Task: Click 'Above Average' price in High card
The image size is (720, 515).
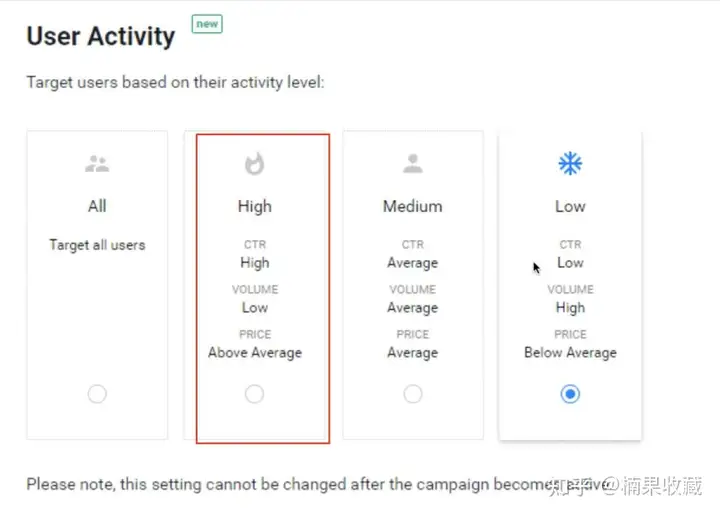Action: tap(255, 353)
